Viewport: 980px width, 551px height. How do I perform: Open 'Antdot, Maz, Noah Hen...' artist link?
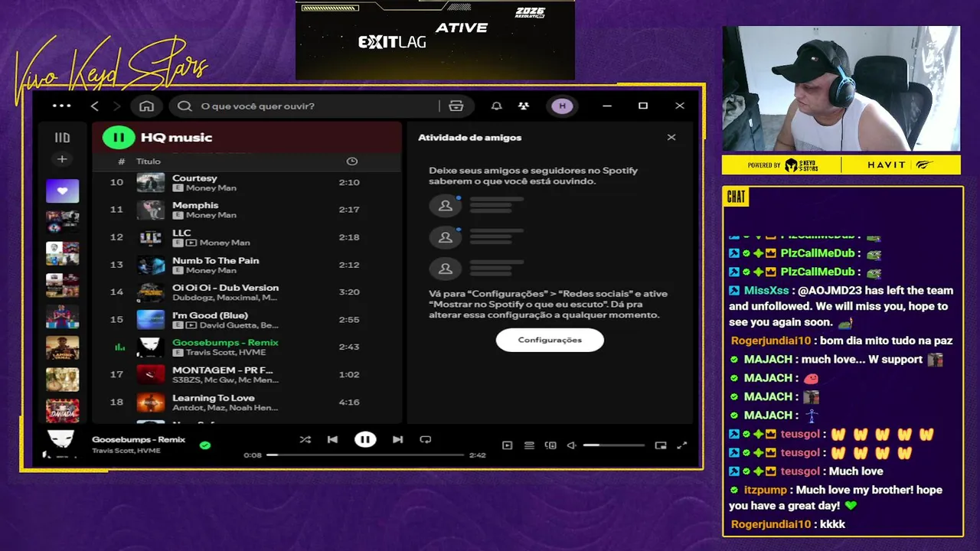225,408
